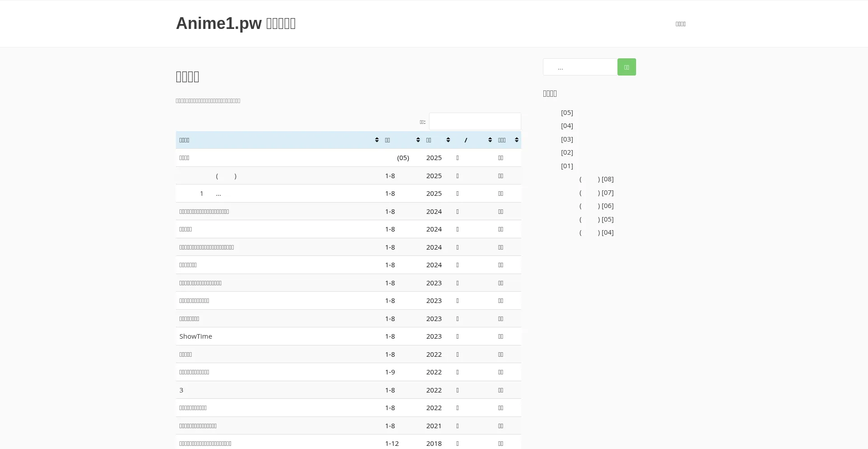Open the top table row title with episode (05)
Screen dimensions: 868x449
[184, 158]
